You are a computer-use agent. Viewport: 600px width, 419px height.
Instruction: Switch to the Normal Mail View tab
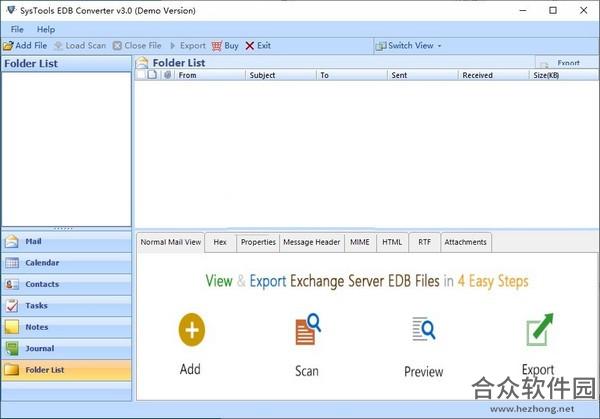(x=171, y=242)
